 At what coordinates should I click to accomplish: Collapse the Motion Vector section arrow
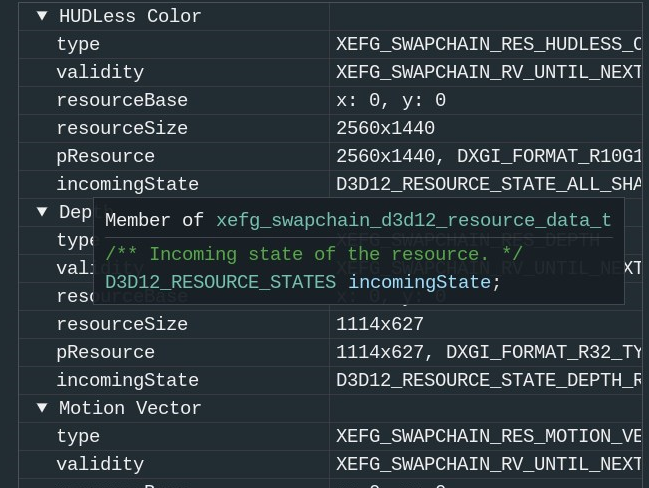click(42, 408)
